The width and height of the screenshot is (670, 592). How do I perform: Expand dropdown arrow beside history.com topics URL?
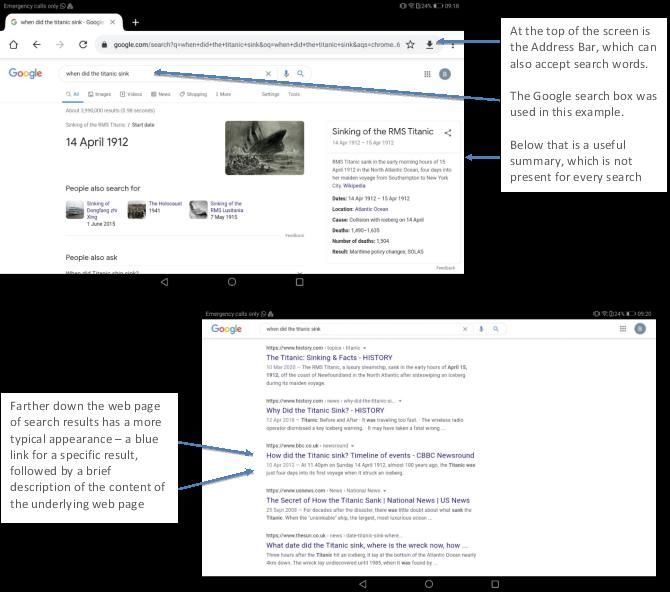(x=364, y=348)
